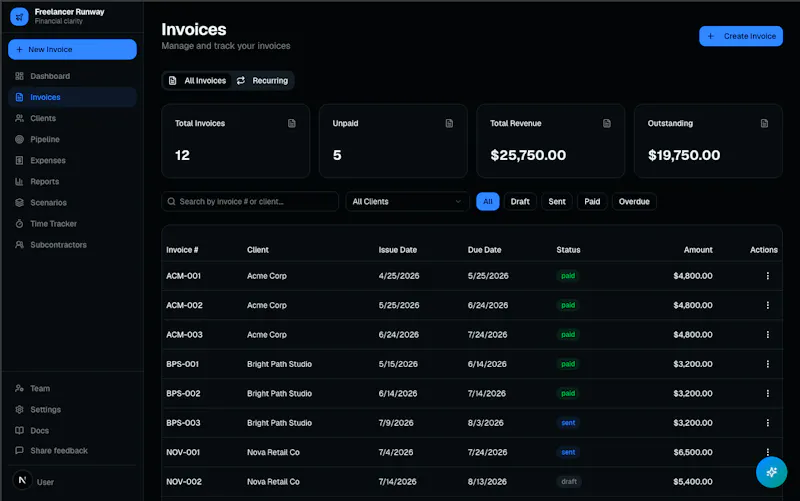Open actions menu for invoice ACM-002
800x501 pixels.
(767, 305)
